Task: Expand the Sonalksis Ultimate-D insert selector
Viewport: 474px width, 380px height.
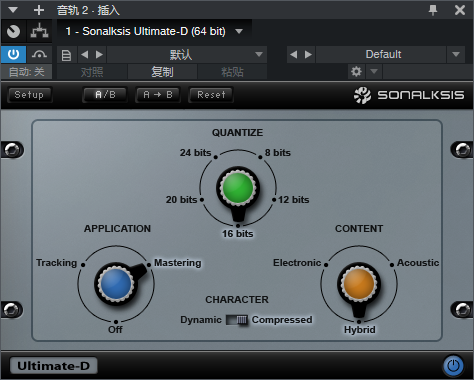Action: click(239, 31)
